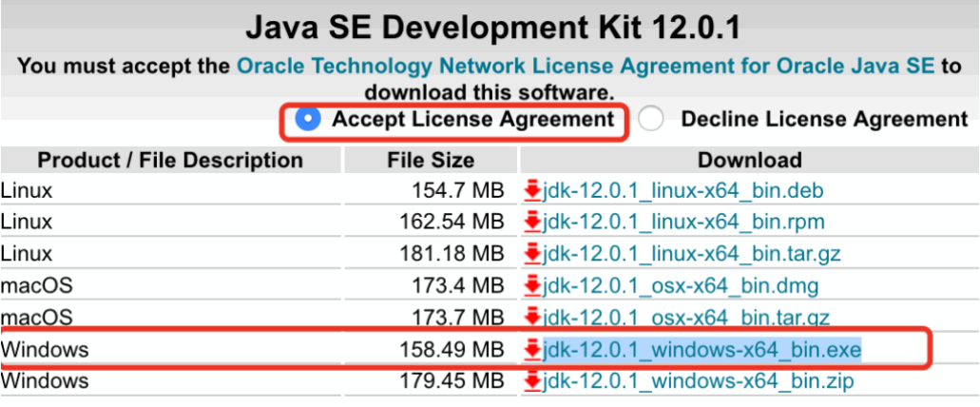Click the File Size column header
The image size is (980, 407).
click(x=430, y=160)
